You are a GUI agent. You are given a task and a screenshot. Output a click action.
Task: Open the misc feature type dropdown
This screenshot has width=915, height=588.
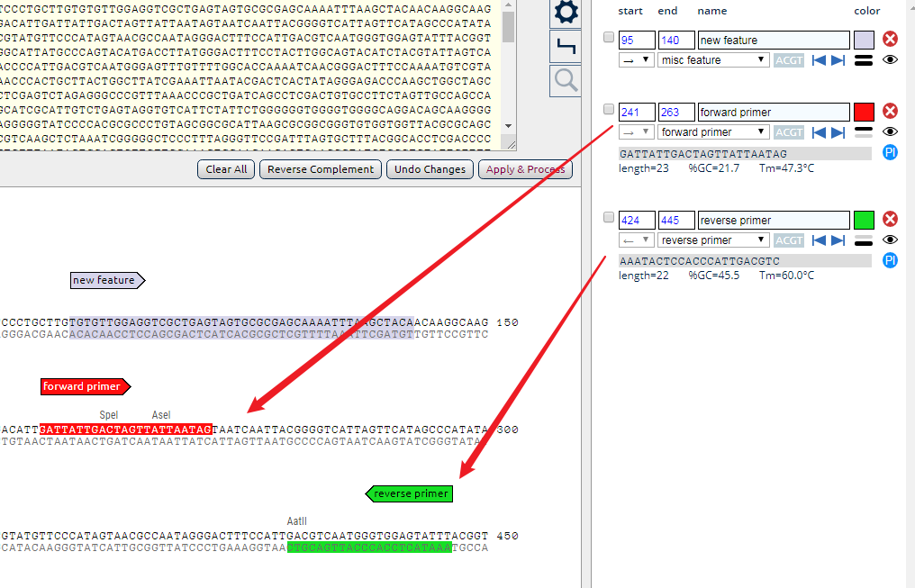(x=711, y=60)
